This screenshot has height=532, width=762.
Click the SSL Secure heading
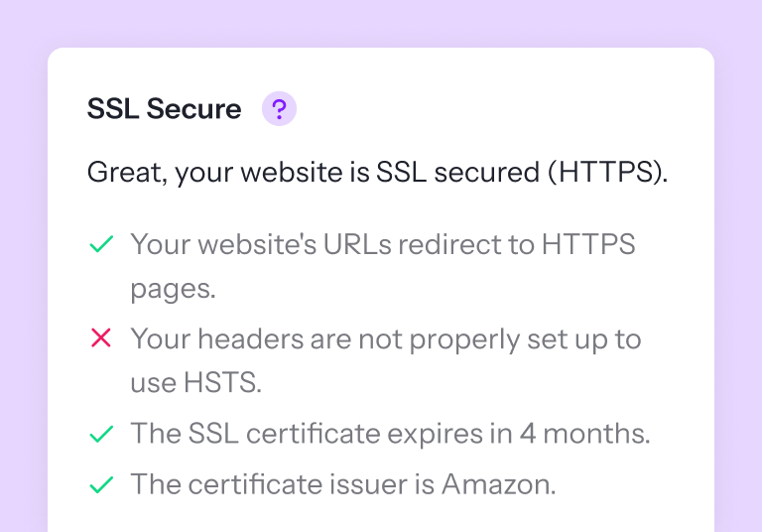[x=164, y=109]
